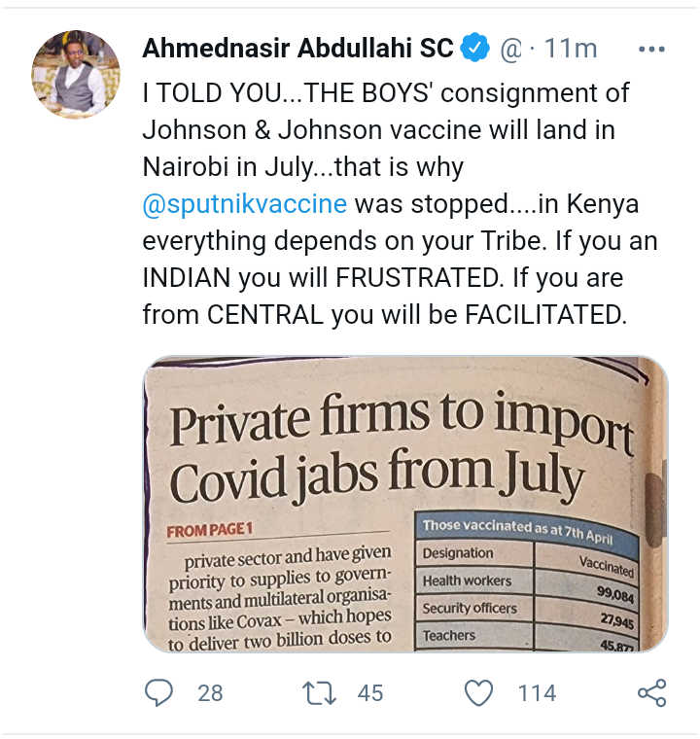Click the reply speech bubble icon
Screen dimensions: 700x739
[x=158, y=692]
